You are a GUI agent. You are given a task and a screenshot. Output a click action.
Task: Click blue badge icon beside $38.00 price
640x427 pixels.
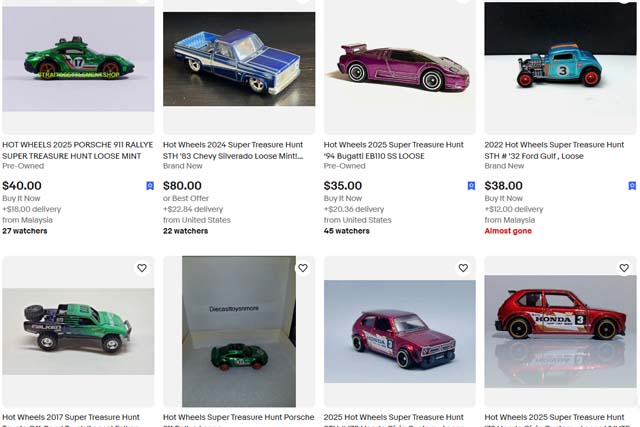pos(632,186)
